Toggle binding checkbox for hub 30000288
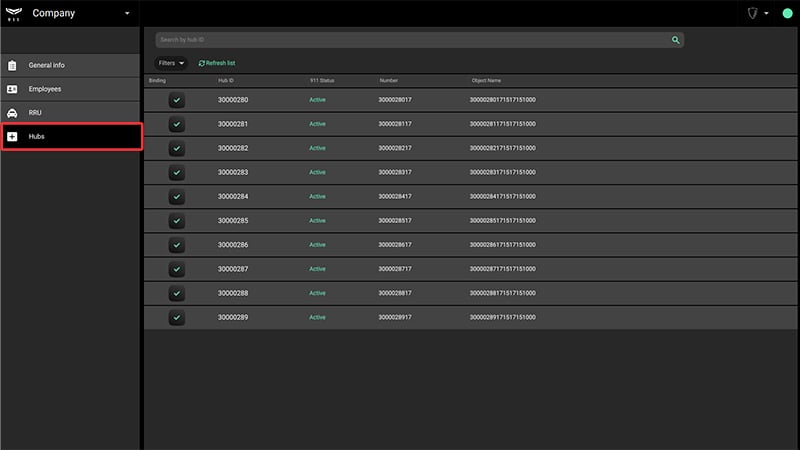The height and width of the screenshot is (450, 800). [x=177, y=293]
